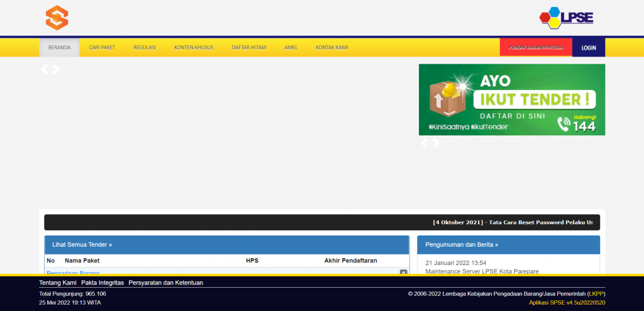Click previous arrow below tender banner
This screenshot has height=311, width=644.
tap(424, 144)
